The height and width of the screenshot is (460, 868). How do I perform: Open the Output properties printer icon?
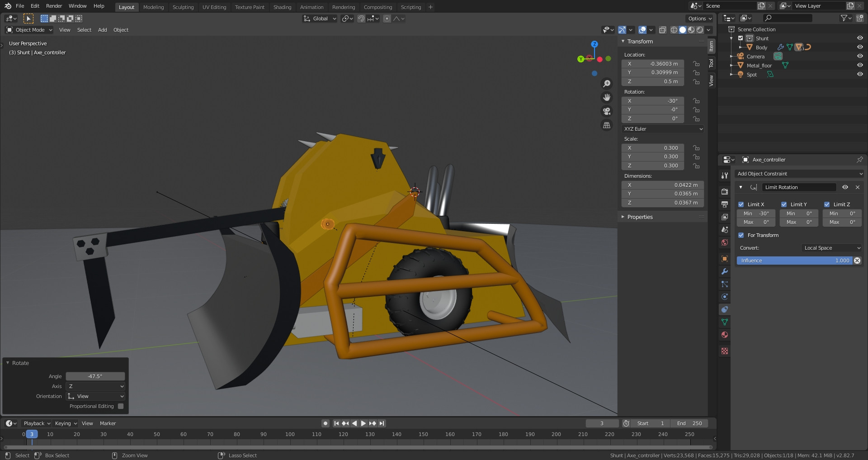click(725, 204)
